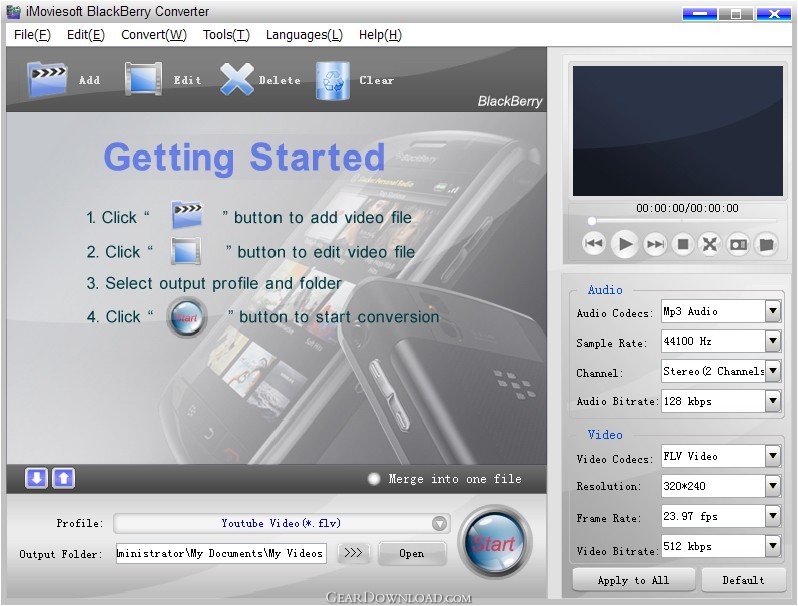Enable Merge into one file option
The width and height of the screenshot is (798, 606).
coord(374,479)
